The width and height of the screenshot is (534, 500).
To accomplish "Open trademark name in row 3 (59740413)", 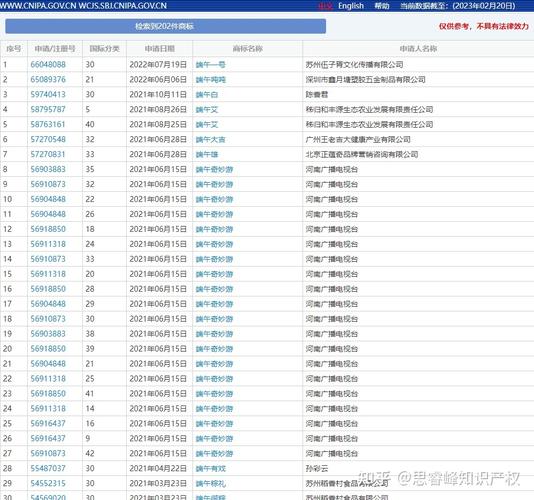I will click(207, 94).
